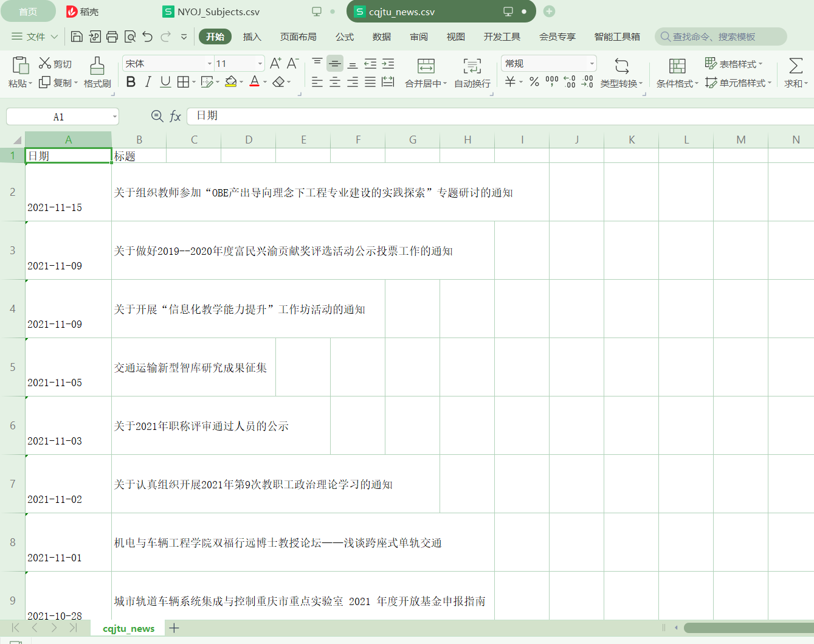Screen dimensions: 814x644
Task: Increase indent icon
Action: coord(388,63)
